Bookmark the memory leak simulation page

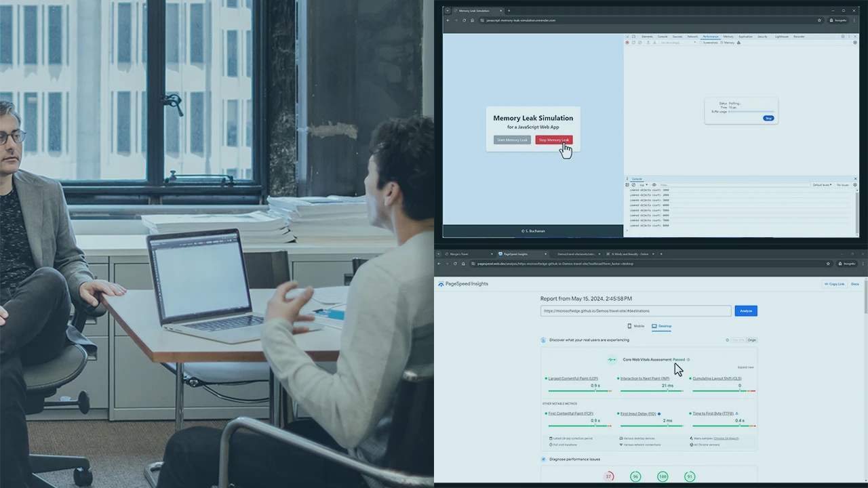pyautogui.click(x=819, y=20)
